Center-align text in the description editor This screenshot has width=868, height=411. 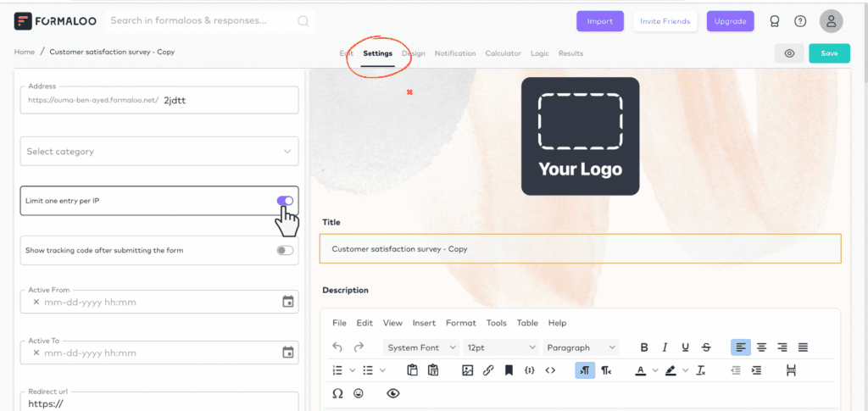point(762,347)
